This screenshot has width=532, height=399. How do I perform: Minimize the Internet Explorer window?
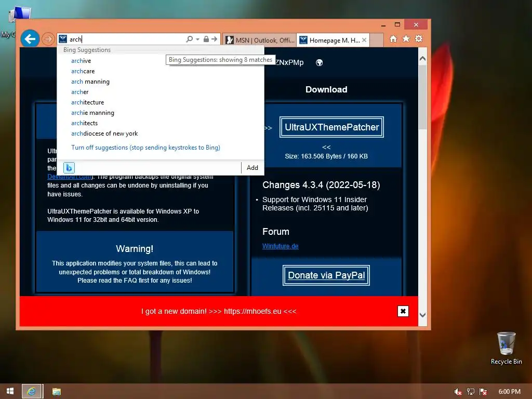tap(383, 25)
